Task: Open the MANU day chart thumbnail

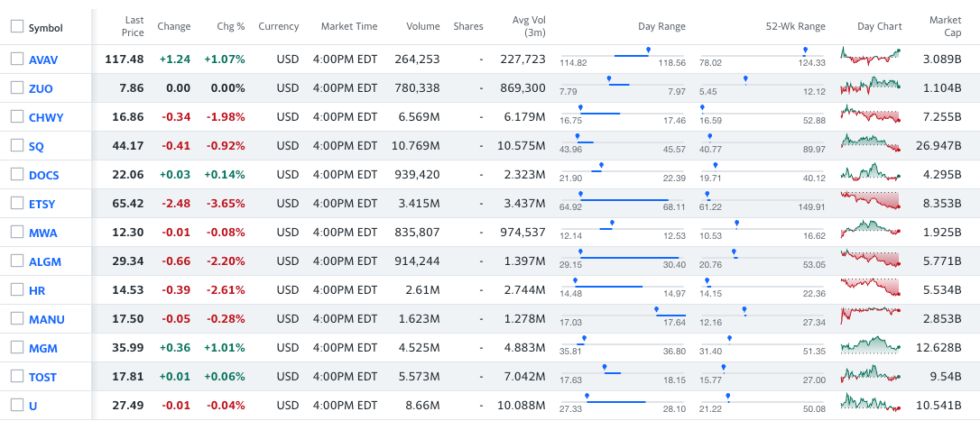Action: [x=871, y=316]
